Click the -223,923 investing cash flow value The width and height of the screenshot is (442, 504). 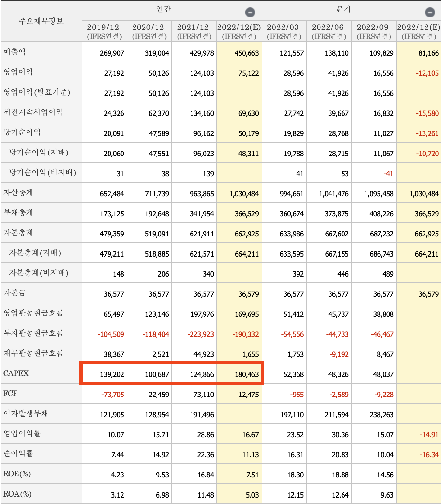point(201,334)
